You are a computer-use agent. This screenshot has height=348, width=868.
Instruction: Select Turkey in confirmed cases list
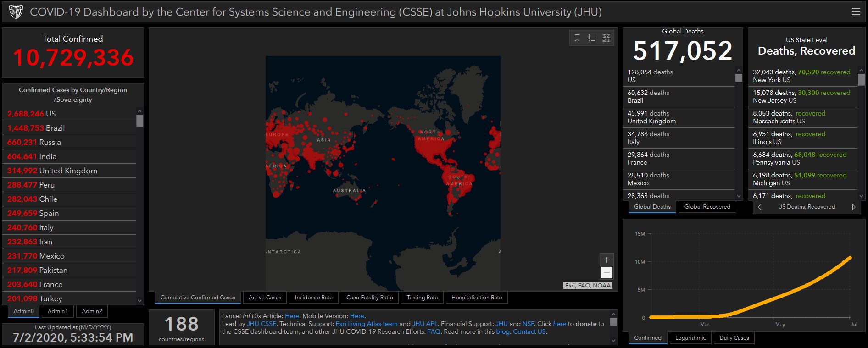[69, 298]
